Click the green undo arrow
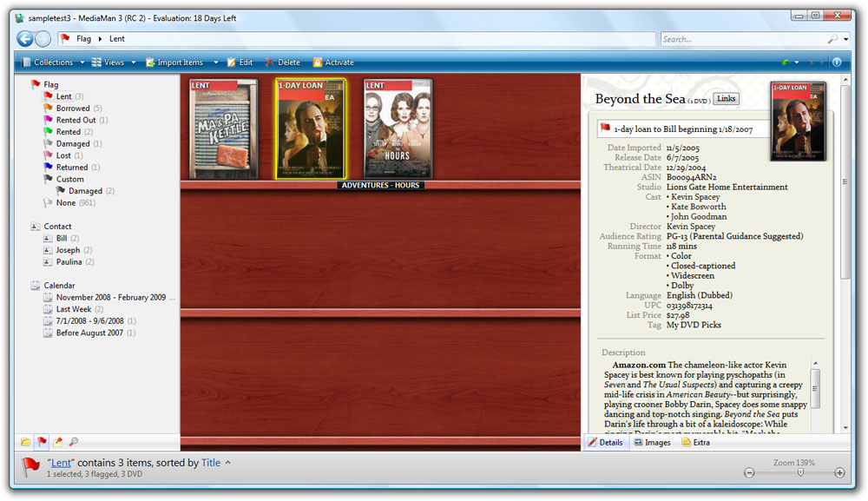The image size is (868, 501). click(x=786, y=63)
